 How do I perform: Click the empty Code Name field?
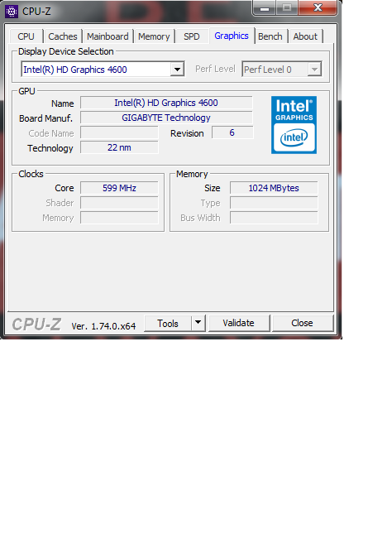119,132
